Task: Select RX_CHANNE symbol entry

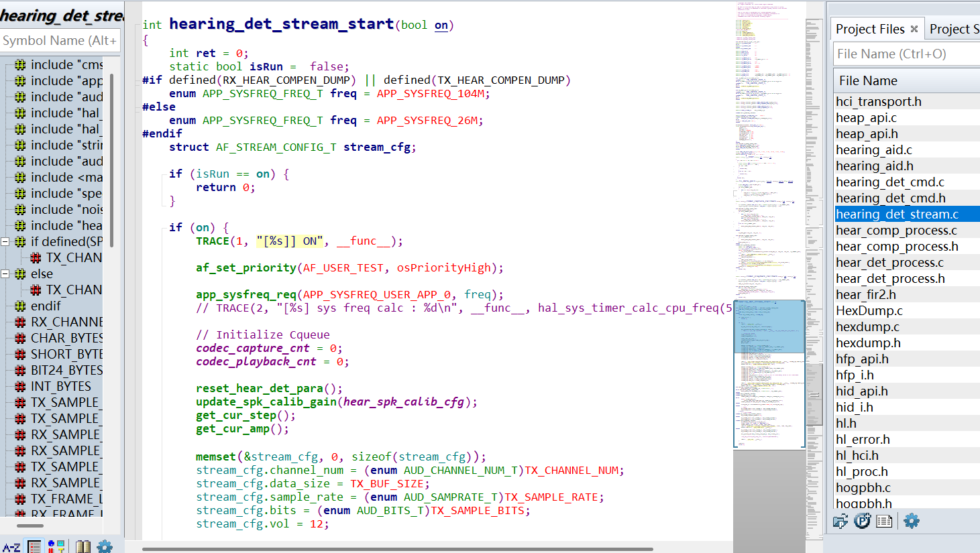Action: [x=59, y=322]
